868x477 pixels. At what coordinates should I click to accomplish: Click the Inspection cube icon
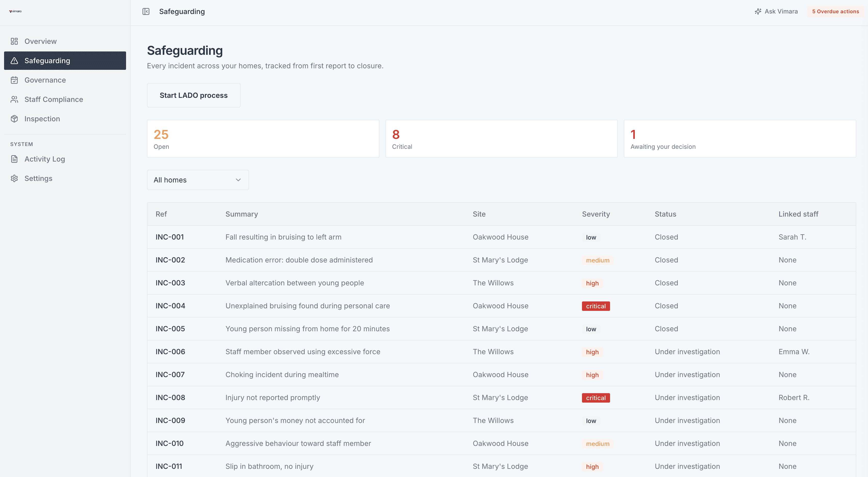(14, 119)
